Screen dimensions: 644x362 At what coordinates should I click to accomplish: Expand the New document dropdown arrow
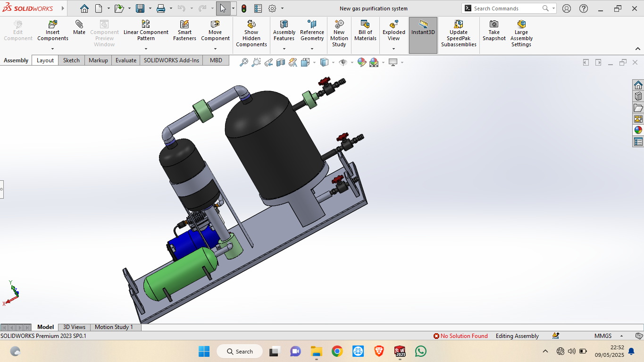[x=109, y=8]
